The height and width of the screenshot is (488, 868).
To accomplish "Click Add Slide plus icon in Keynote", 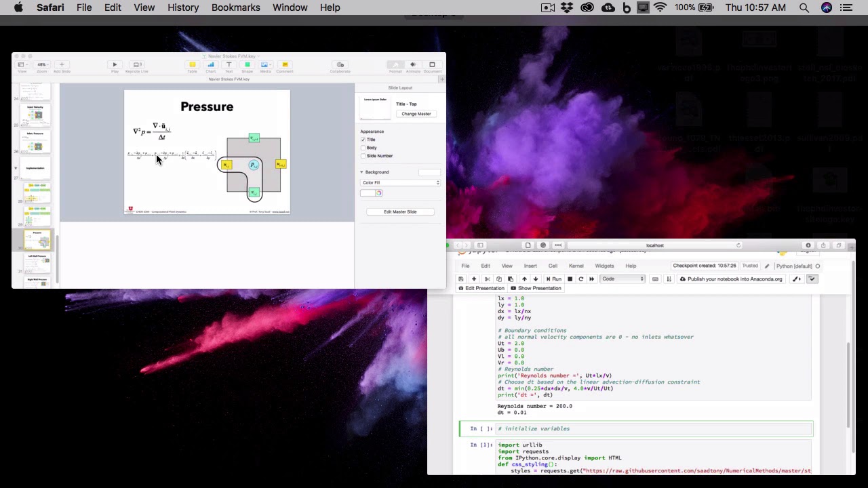I will click(62, 65).
